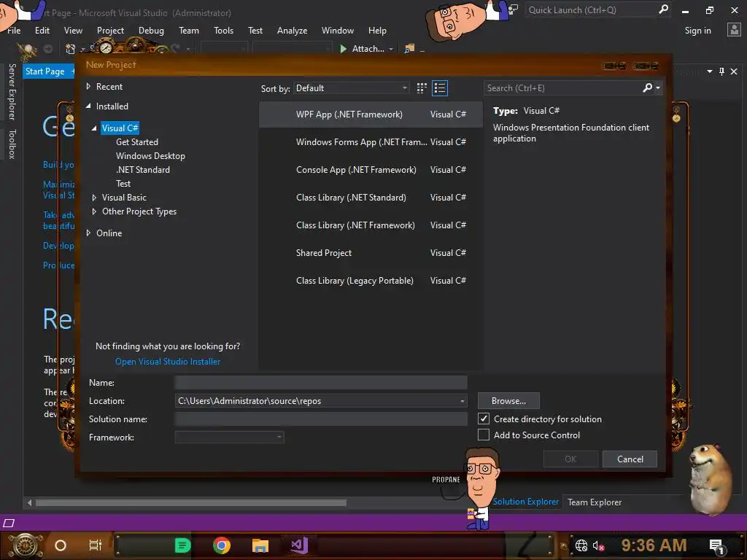Open the Debug menu

(151, 31)
